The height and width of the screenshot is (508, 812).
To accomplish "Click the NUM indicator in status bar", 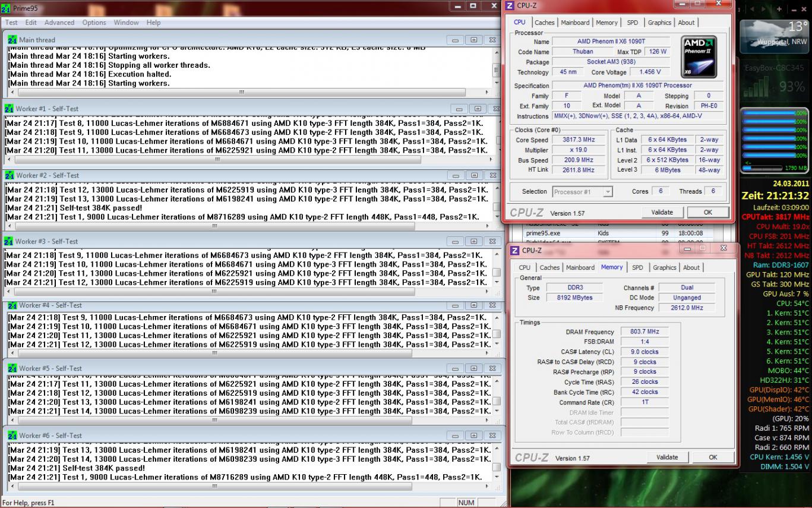I will pyautogui.click(x=466, y=503).
